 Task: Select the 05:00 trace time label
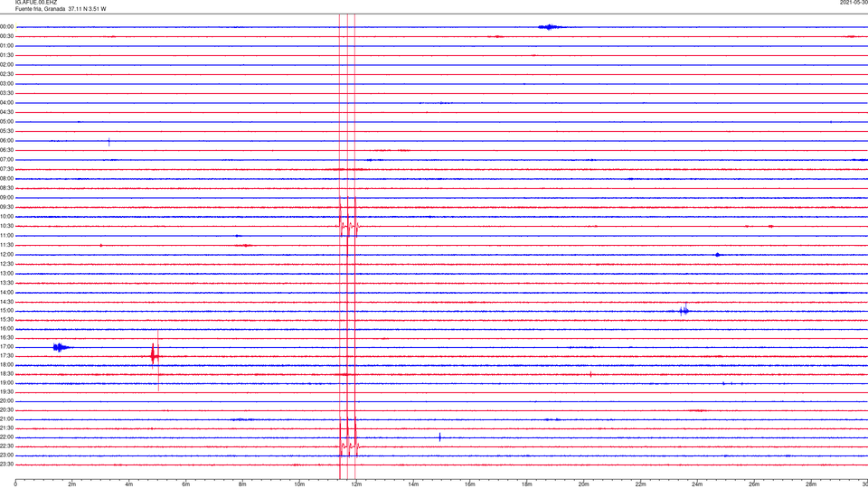[x=6, y=122]
